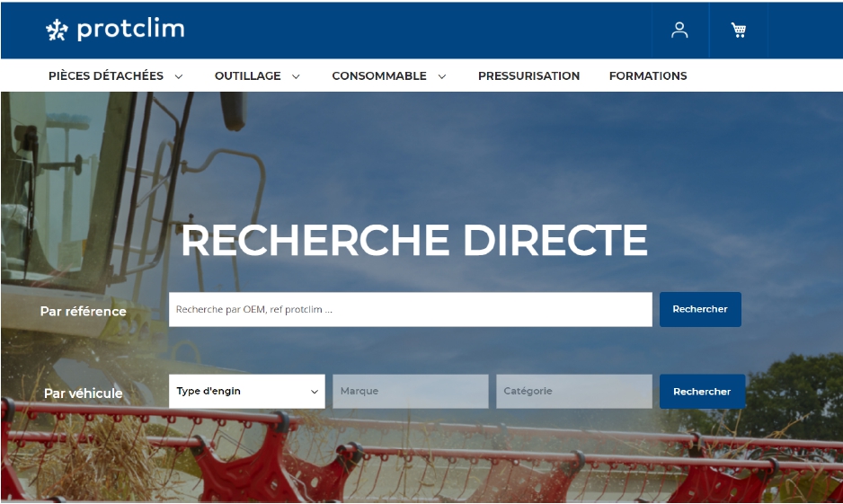Navigate to Pressurisation page
Screen dimensions: 843x504
(528, 75)
